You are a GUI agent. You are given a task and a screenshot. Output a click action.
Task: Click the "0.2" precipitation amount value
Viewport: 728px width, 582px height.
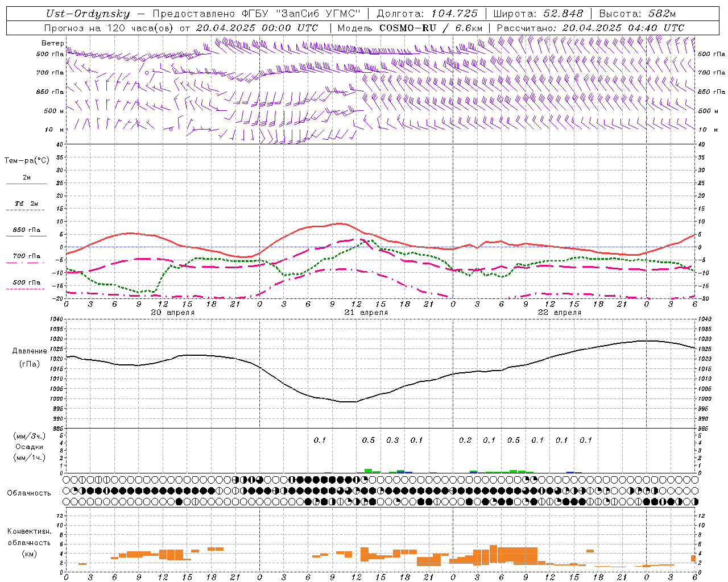click(465, 440)
